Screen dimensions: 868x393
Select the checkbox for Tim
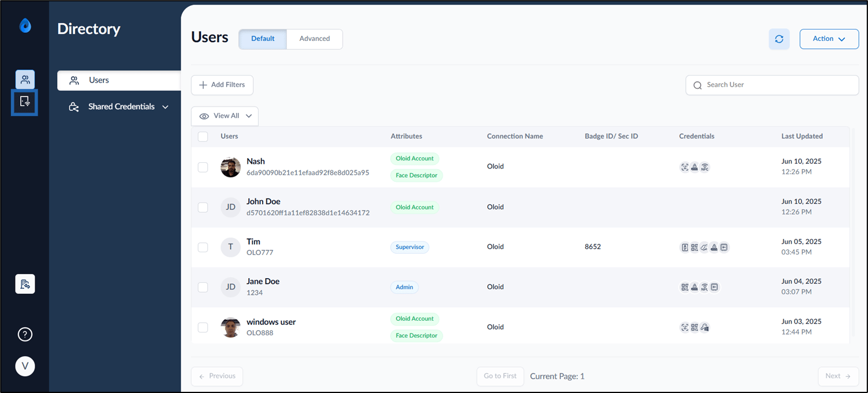click(203, 247)
